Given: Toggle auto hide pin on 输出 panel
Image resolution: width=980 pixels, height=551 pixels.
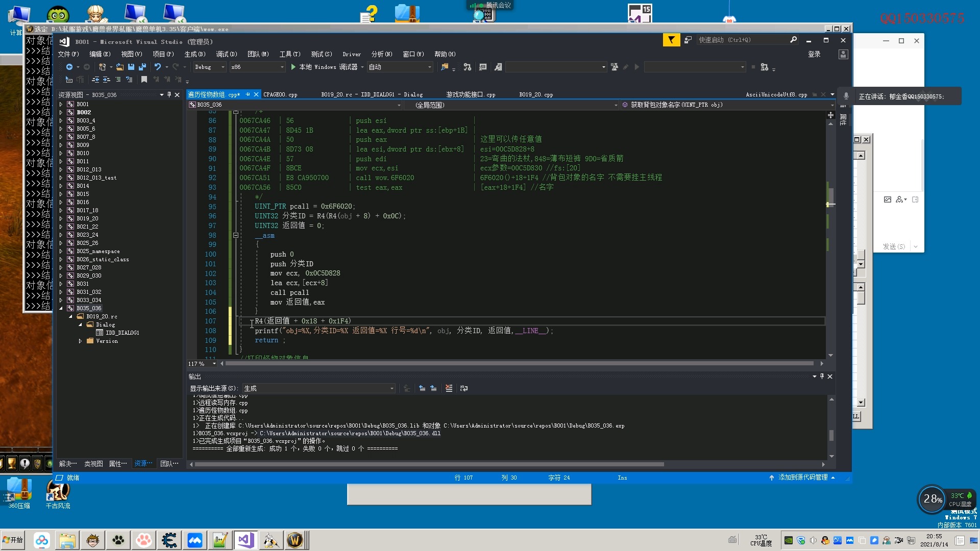Looking at the screenshot, I should pyautogui.click(x=822, y=377).
